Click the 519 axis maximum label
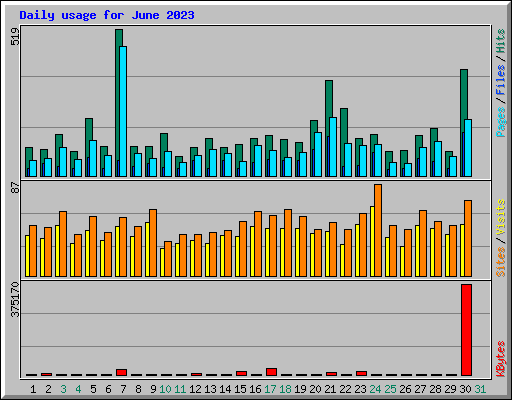This screenshot has width=512, height=400. pyautogui.click(x=15, y=37)
